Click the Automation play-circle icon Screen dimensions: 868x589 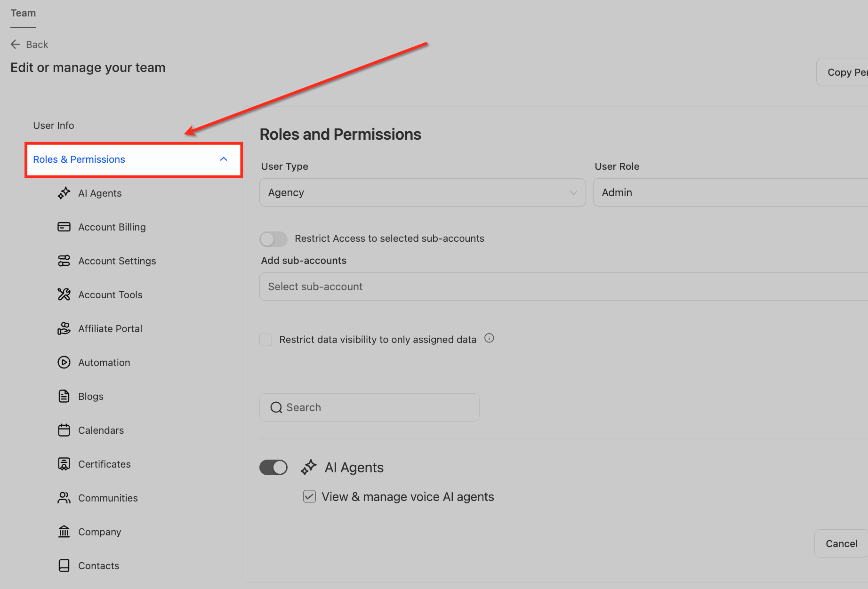64,362
